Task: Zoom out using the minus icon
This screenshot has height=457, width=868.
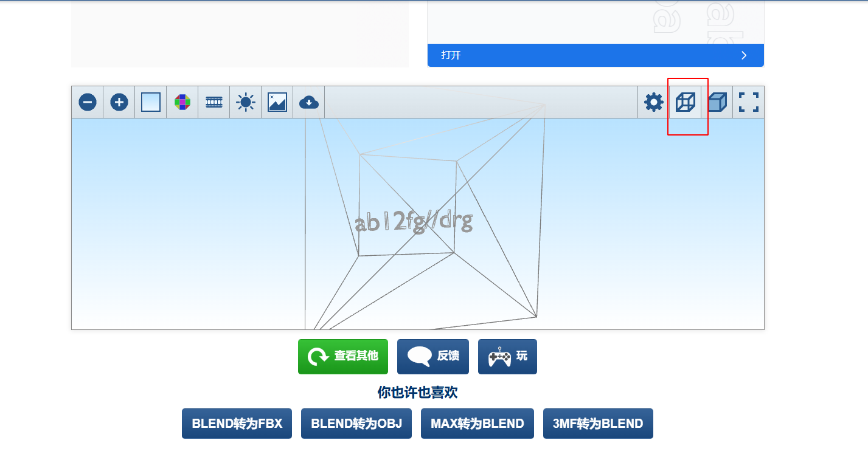Action: (x=88, y=102)
